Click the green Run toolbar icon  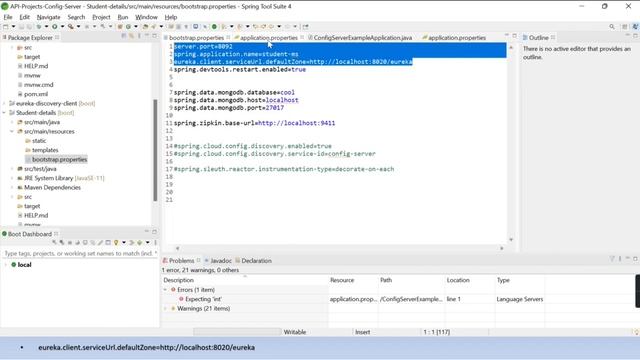54,27
